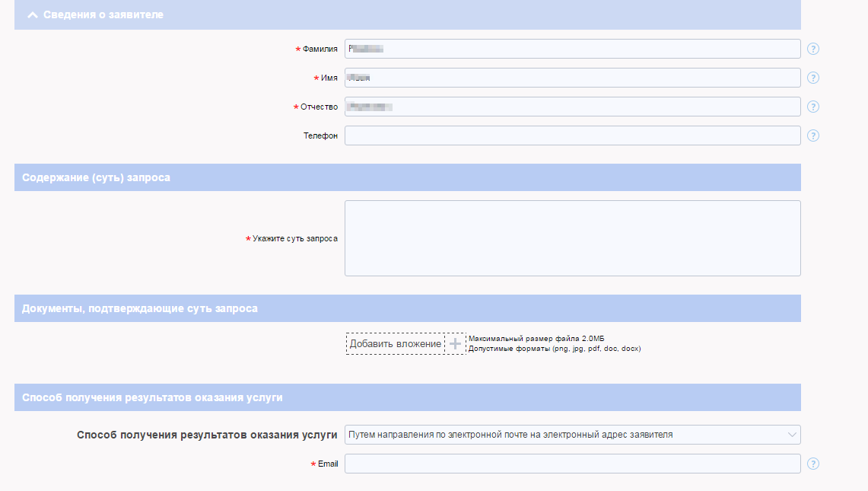Click the Email input field
Viewport: 868px width, 491px height.
click(x=572, y=464)
